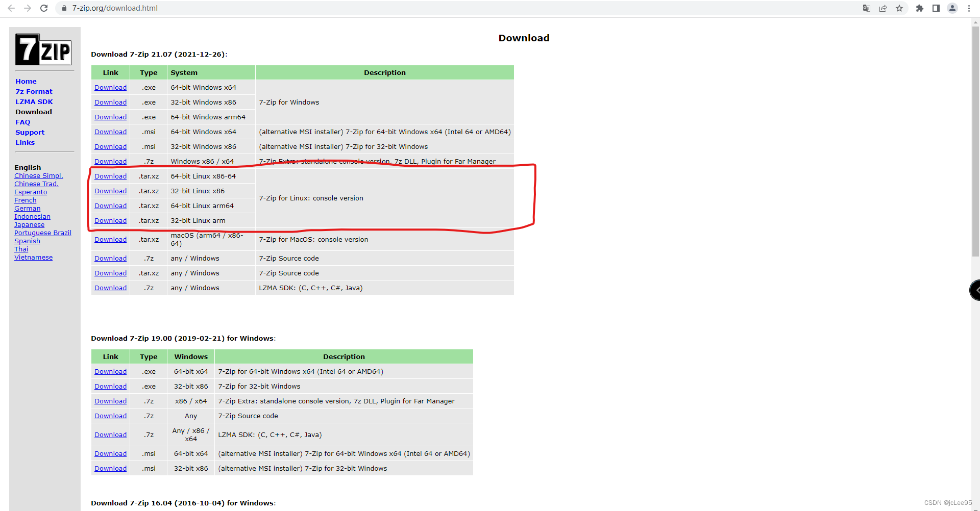Image resolution: width=980 pixels, height=511 pixels.
Task: Switch language to Esperanto
Action: [31, 192]
